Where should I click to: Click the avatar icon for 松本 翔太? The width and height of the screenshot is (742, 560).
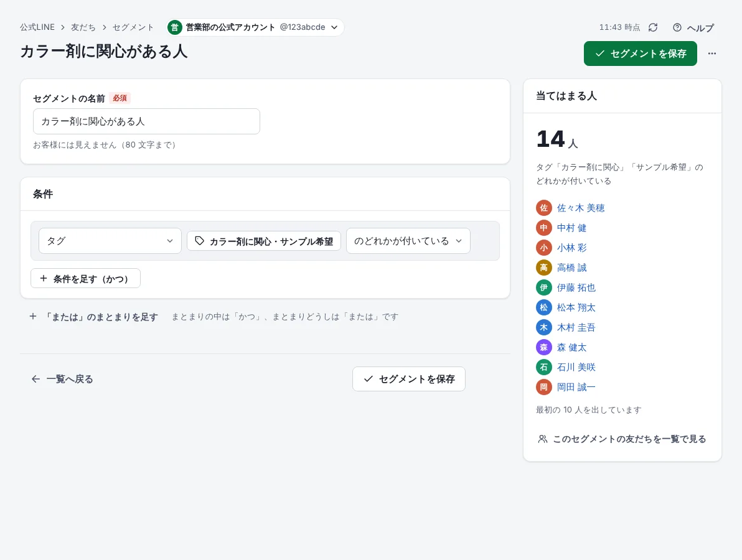point(543,307)
